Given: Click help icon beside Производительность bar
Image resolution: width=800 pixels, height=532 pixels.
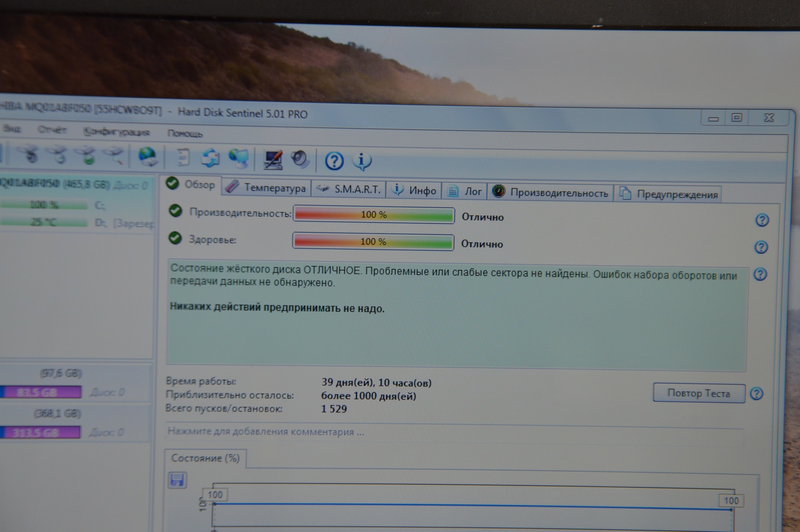Looking at the screenshot, I should click(762, 220).
